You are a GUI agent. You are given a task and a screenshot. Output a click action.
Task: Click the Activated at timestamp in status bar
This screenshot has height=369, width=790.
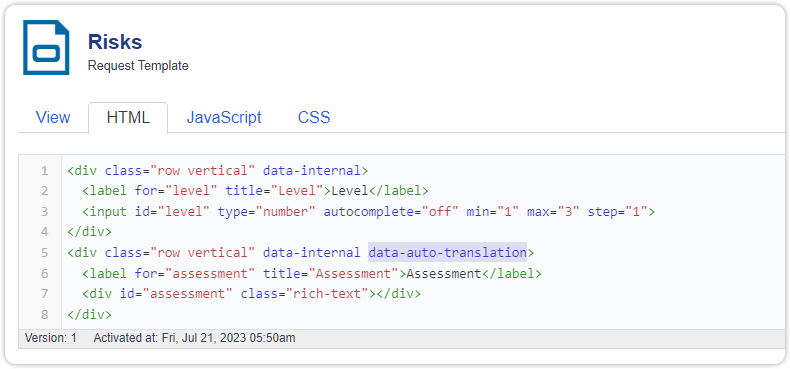[x=194, y=338]
